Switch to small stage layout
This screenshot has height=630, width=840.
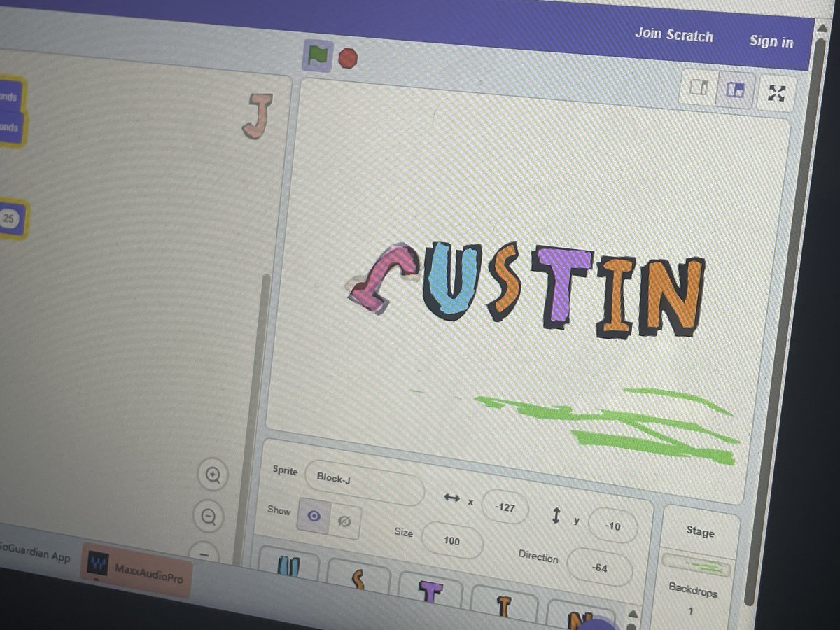(x=699, y=87)
